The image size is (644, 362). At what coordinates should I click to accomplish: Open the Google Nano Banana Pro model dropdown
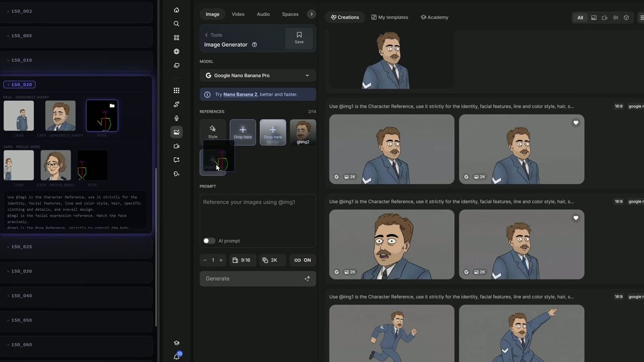(258, 75)
